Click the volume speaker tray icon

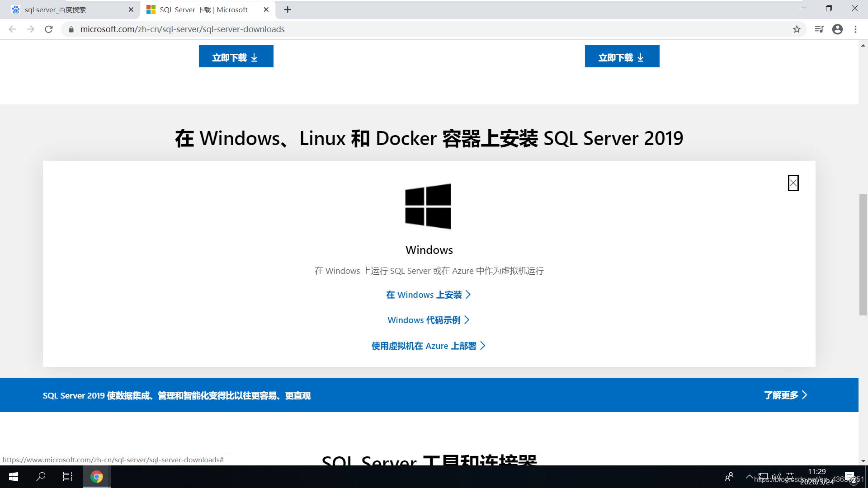click(777, 477)
